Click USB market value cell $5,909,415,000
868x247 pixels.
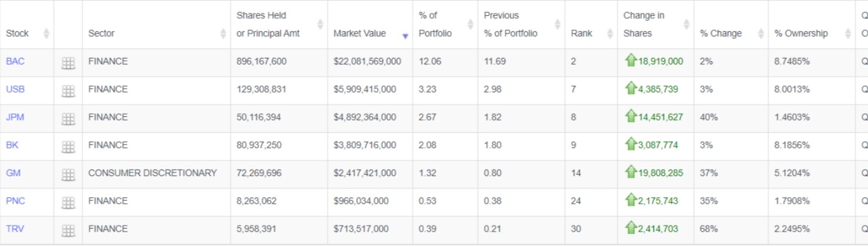[365, 89]
